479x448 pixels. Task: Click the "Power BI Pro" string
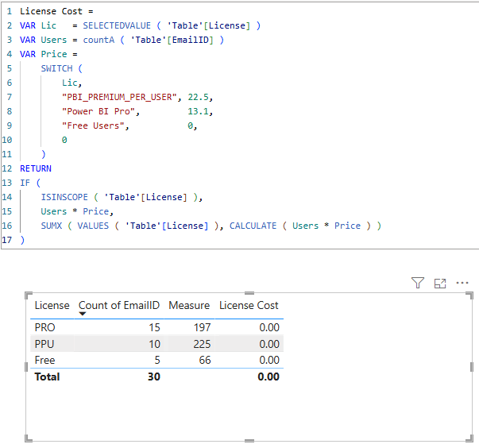click(x=99, y=111)
